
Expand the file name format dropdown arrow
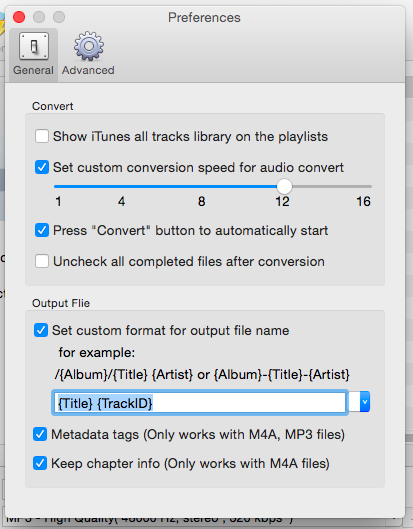point(365,402)
